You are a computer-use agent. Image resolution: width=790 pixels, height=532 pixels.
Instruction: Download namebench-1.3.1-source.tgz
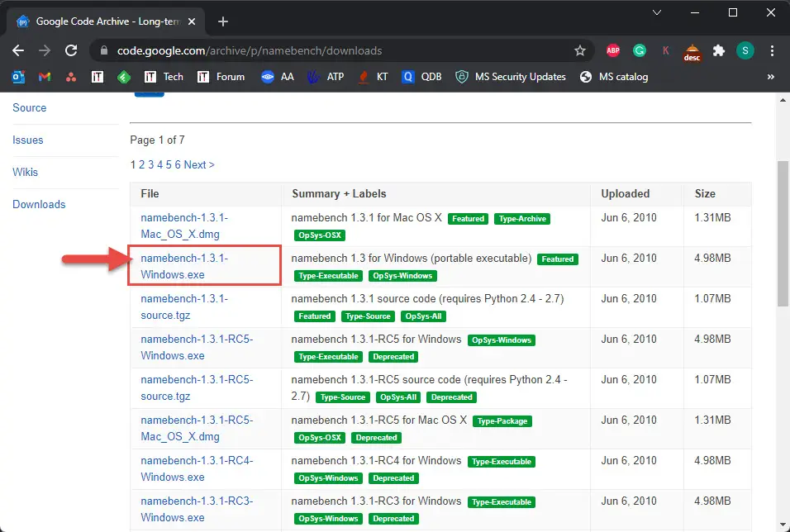tap(184, 306)
